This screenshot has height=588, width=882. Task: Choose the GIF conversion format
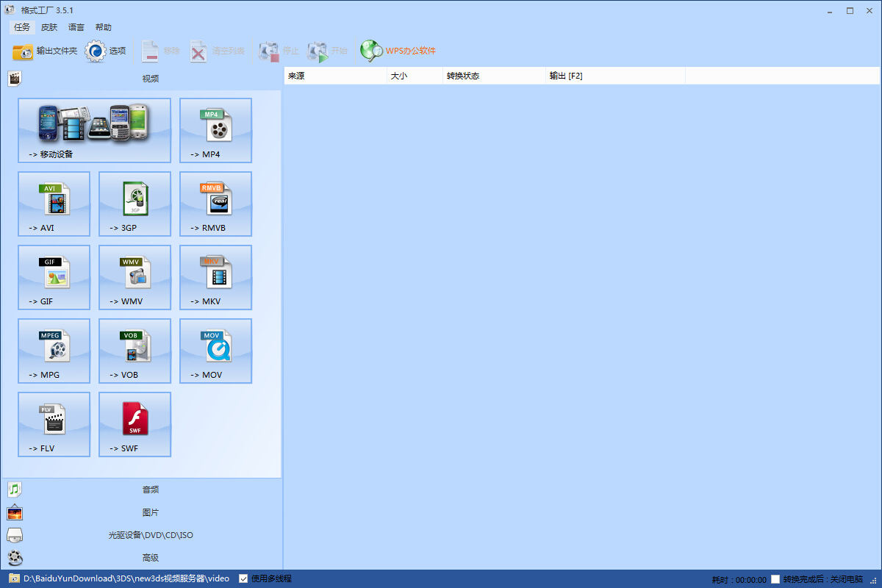[54, 277]
